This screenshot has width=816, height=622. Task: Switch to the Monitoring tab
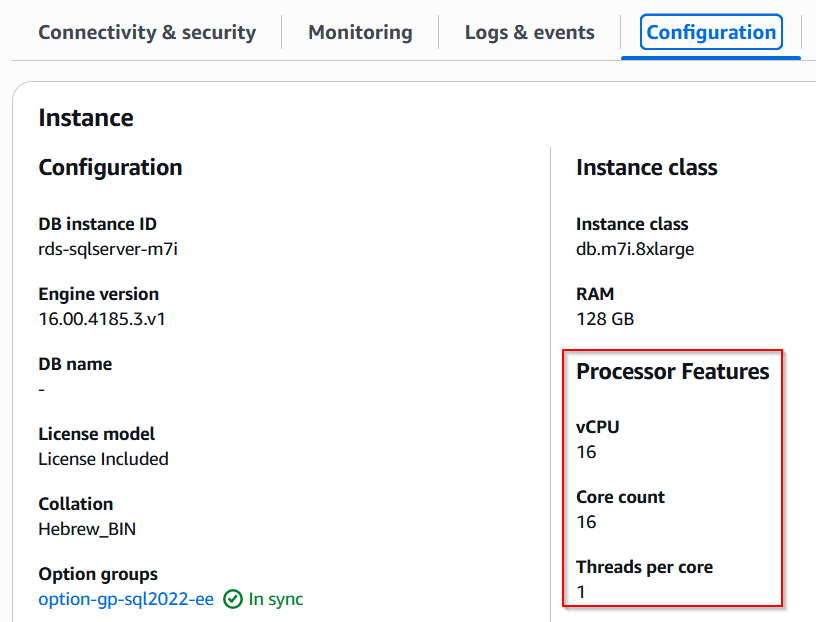(360, 32)
